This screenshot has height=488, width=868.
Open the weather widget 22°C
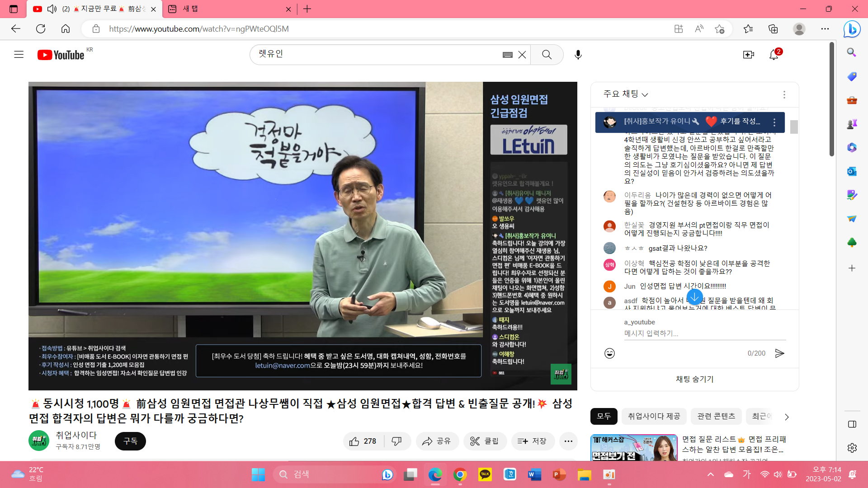point(27,474)
